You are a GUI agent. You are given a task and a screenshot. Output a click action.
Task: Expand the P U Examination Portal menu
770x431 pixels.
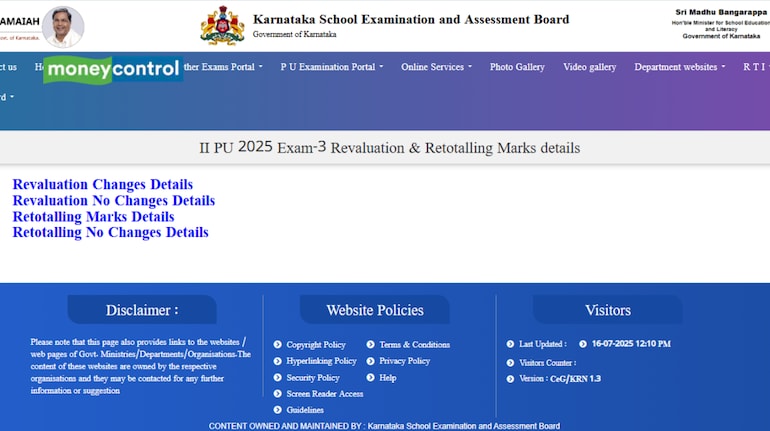[x=331, y=67]
